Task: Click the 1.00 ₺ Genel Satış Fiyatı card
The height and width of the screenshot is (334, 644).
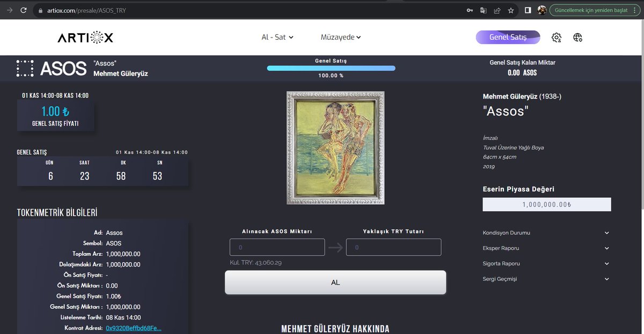Action: [x=55, y=116]
